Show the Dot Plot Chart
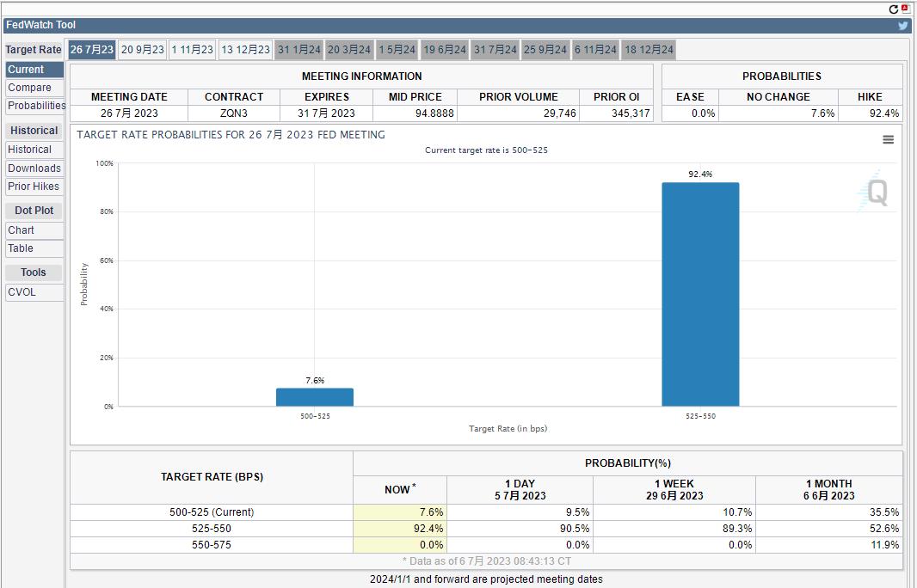The image size is (917, 588). tap(22, 230)
